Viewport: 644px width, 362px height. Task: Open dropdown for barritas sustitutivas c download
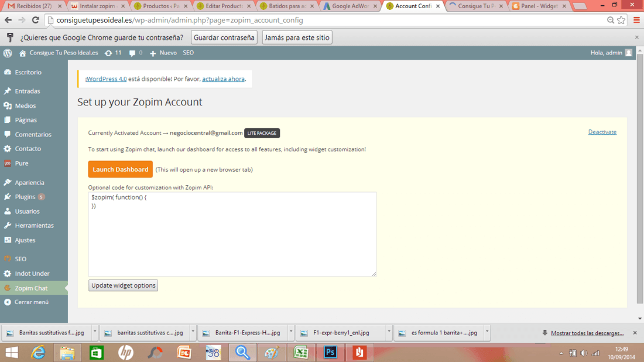tap(193, 331)
